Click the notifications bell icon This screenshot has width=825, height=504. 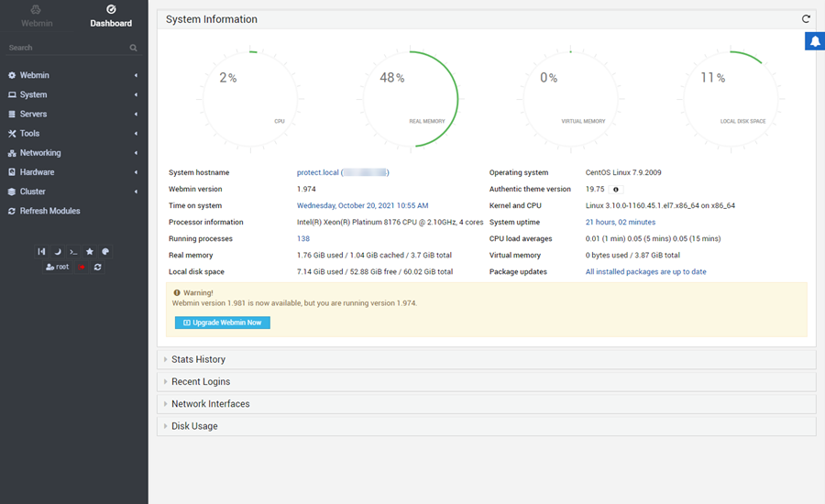coord(814,41)
